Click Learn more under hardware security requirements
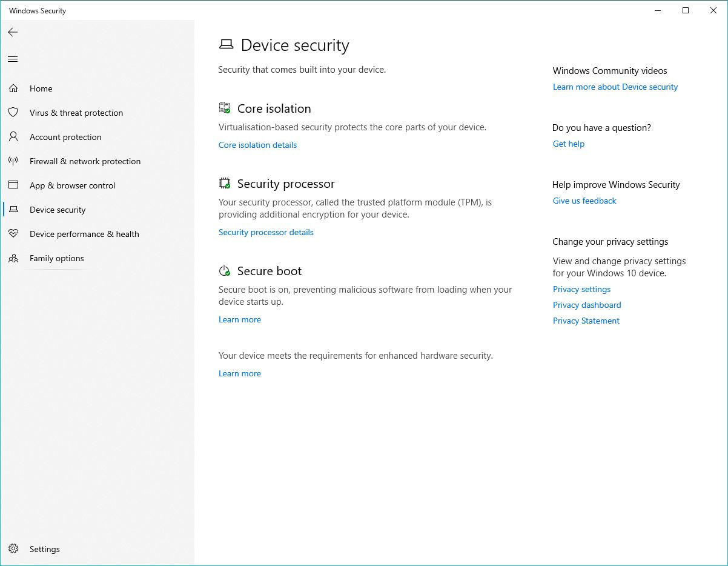Viewport: 728px width, 566px height. [x=240, y=373]
